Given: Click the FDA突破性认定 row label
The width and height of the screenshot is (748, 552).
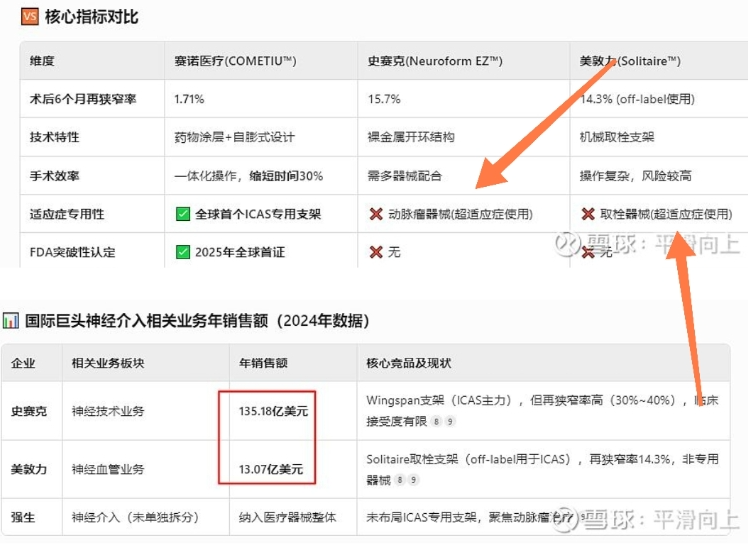Looking at the screenshot, I should coord(73,252).
